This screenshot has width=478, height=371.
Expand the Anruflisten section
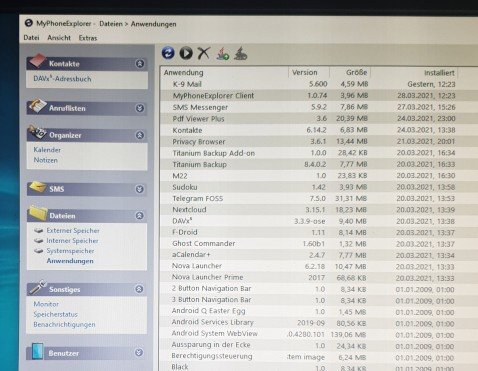(x=140, y=108)
